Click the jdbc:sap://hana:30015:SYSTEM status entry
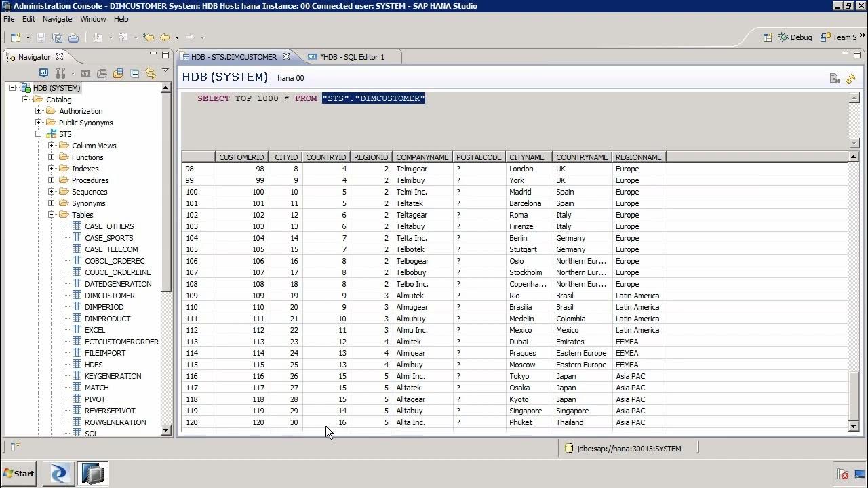 click(623, 448)
